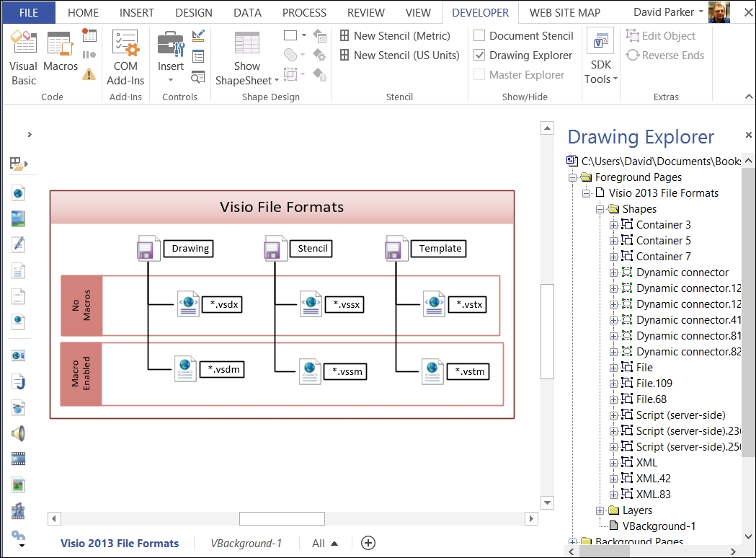The image size is (756, 558).
Task: Open the Visual Basic editor
Action: 23,58
